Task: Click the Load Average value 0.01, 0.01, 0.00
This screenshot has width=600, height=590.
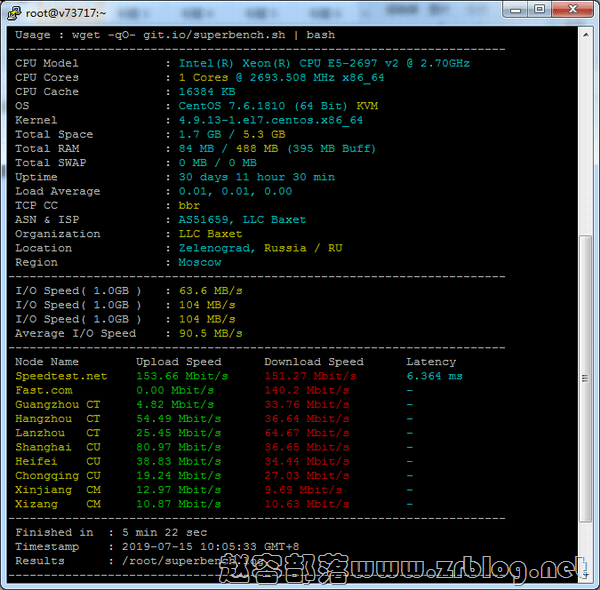Action: (x=235, y=191)
